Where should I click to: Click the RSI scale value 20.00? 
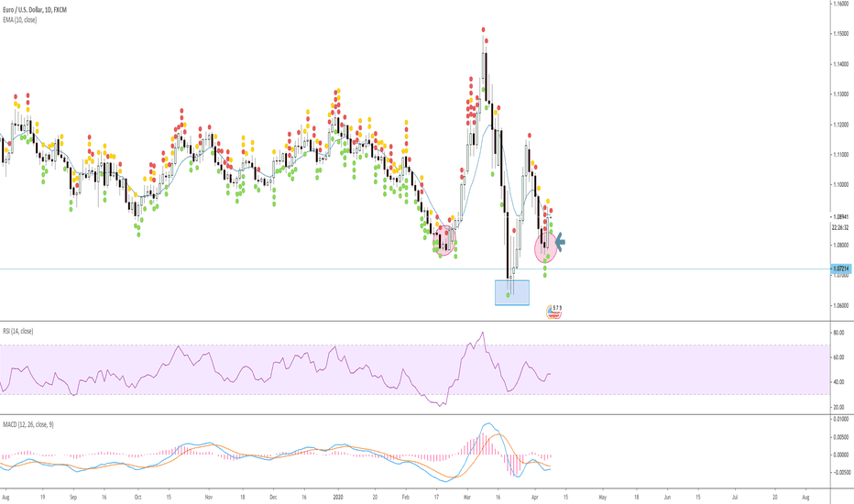(x=838, y=407)
